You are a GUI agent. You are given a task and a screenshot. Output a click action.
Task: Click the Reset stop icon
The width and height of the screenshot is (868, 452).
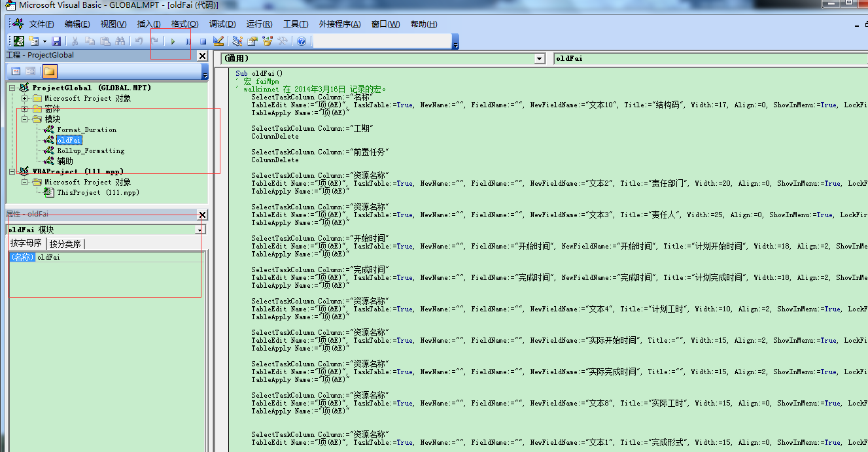[x=203, y=41]
